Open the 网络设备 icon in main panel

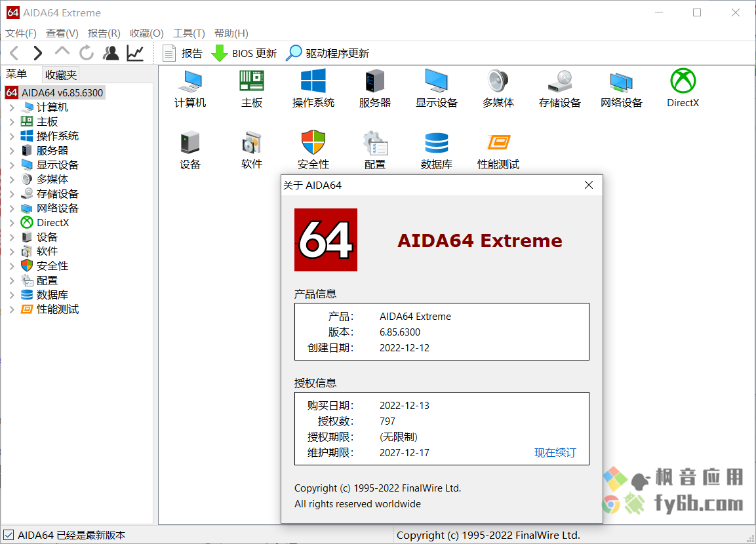622,88
